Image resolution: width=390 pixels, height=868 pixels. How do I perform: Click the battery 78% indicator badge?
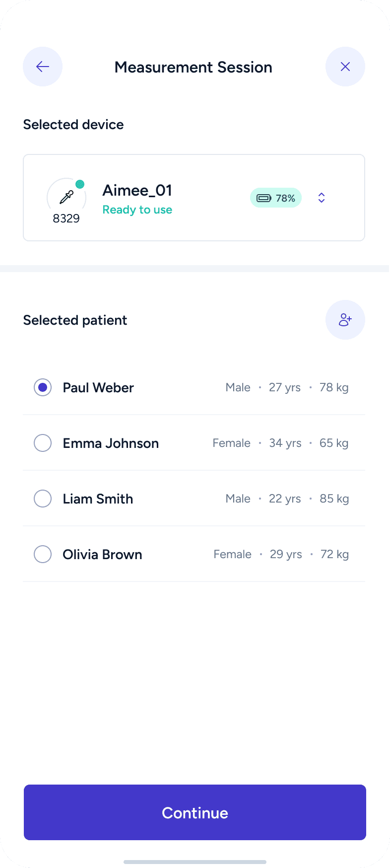click(x=276, y=198)
